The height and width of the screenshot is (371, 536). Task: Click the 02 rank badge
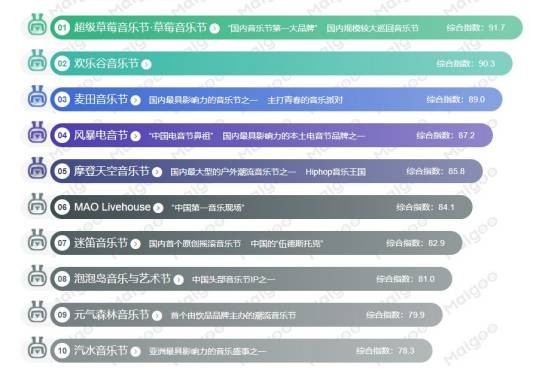coord(62,63)
